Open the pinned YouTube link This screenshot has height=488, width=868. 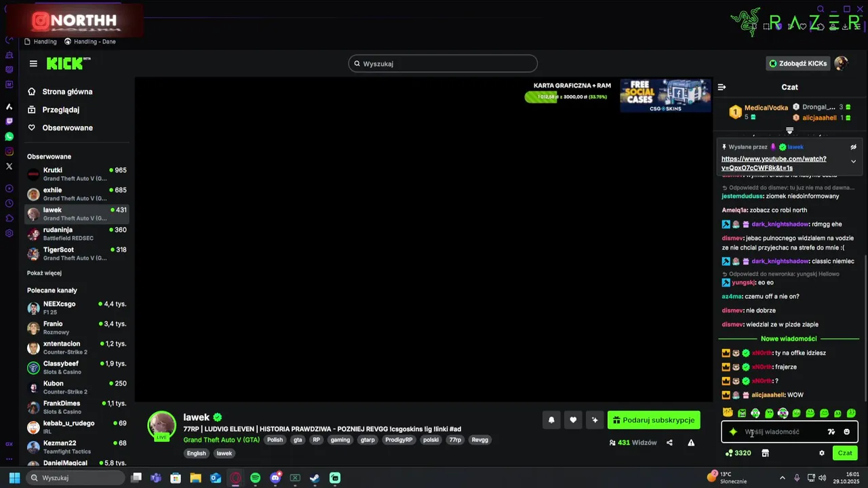click(774, 163)
